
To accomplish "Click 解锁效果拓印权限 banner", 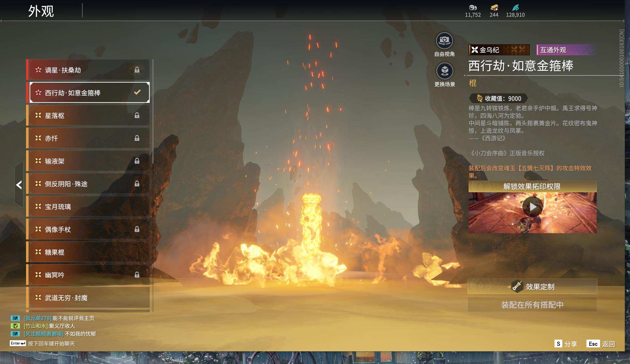I will click(532, 186).
